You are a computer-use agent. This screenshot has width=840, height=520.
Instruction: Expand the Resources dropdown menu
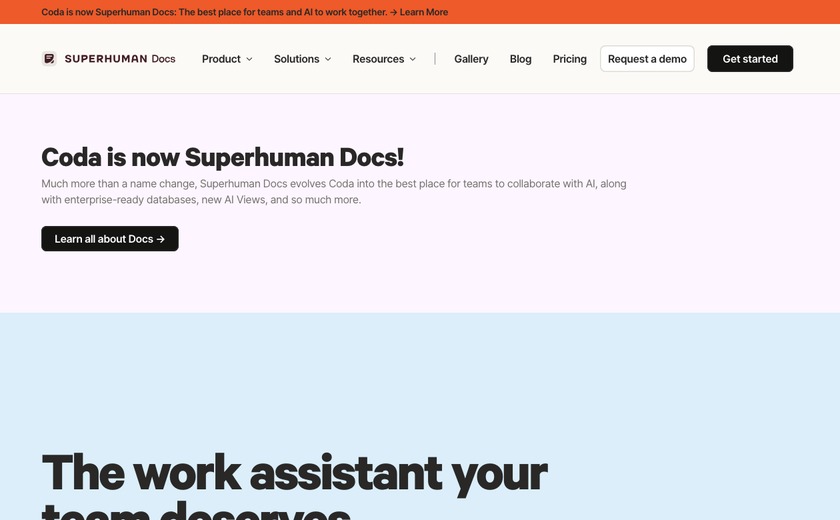pos(384,59)
